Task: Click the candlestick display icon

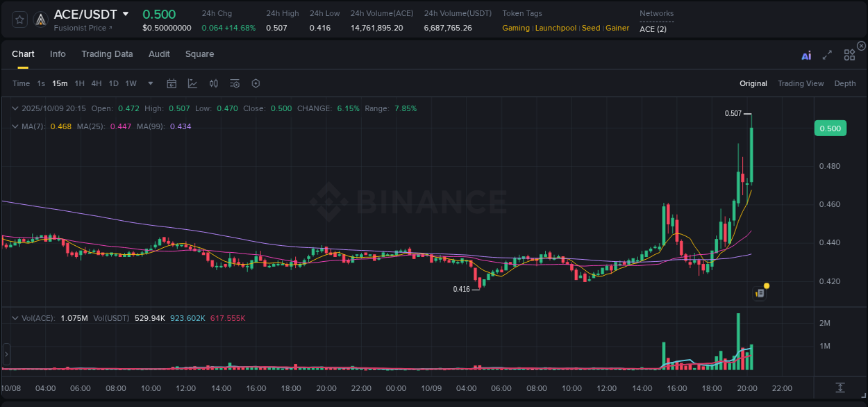Action: [x=213, y=83]
